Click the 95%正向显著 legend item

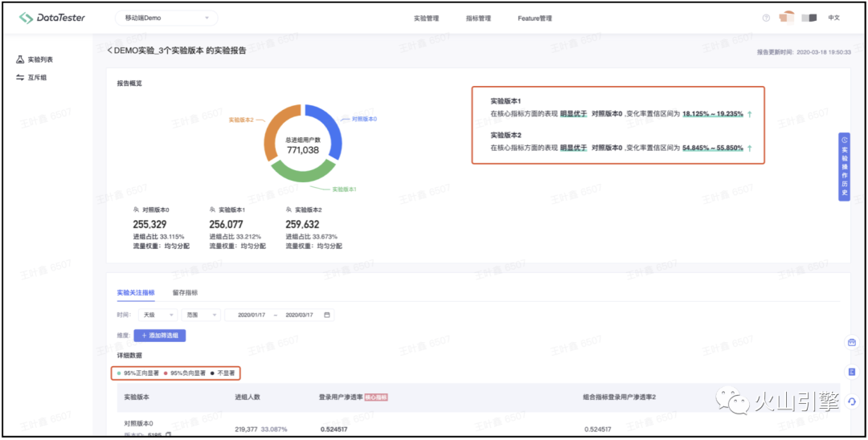pos(139,373)
